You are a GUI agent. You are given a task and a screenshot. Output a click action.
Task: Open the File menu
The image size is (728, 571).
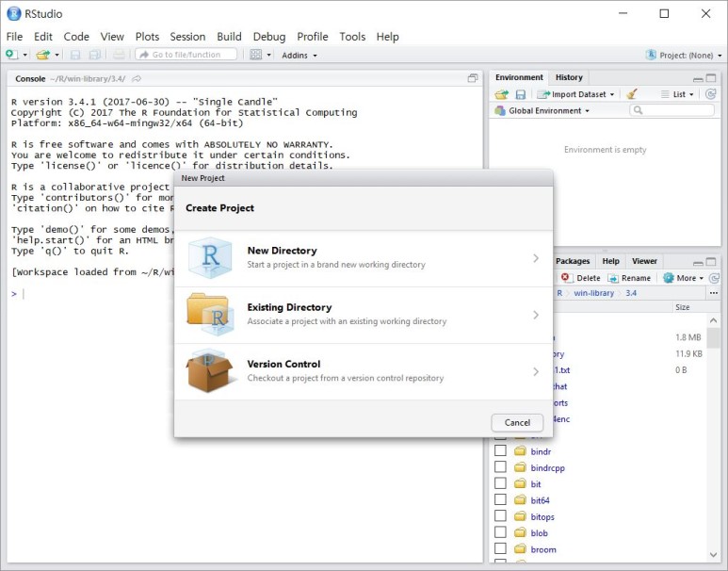14,37
